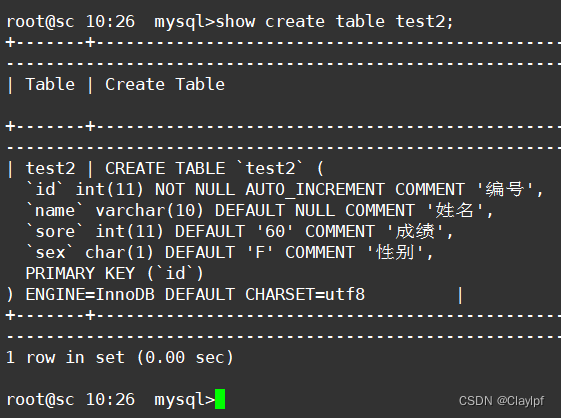
Task: Click the 'show create table test2;' command text
Action: 335,21
